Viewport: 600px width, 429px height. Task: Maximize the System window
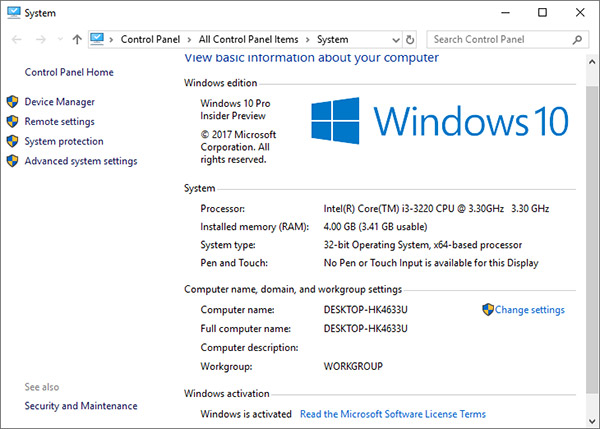(542, 13)
